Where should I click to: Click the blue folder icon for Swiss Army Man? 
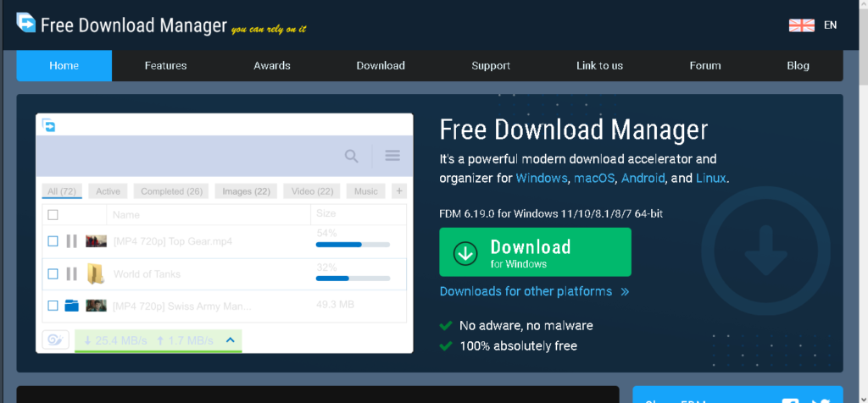click(72, 305)
